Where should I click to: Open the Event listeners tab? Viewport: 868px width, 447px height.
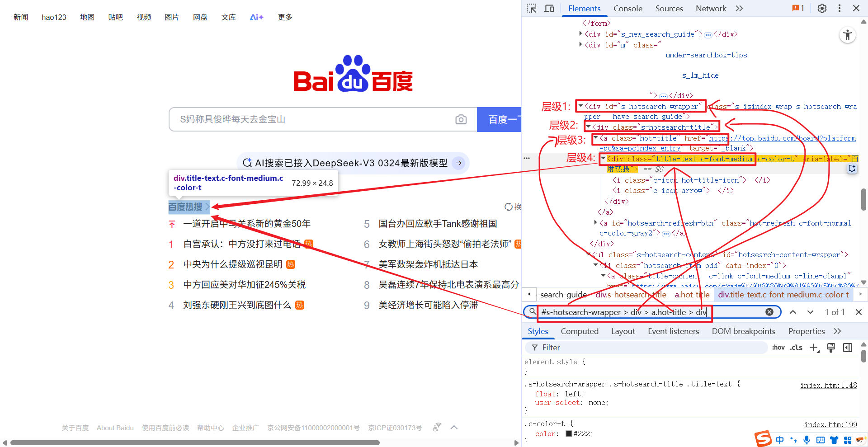click(x=673, y=331)
